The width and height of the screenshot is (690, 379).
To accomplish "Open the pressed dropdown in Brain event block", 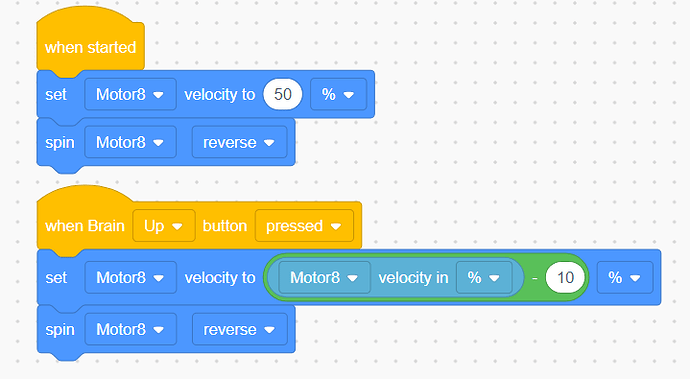I will [x=304, y=226].
